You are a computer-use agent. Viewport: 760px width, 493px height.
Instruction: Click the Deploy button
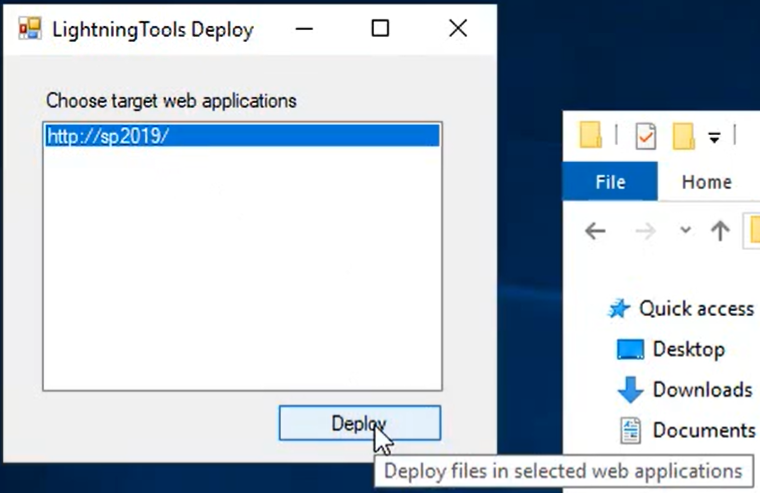[x=360, y=423]
